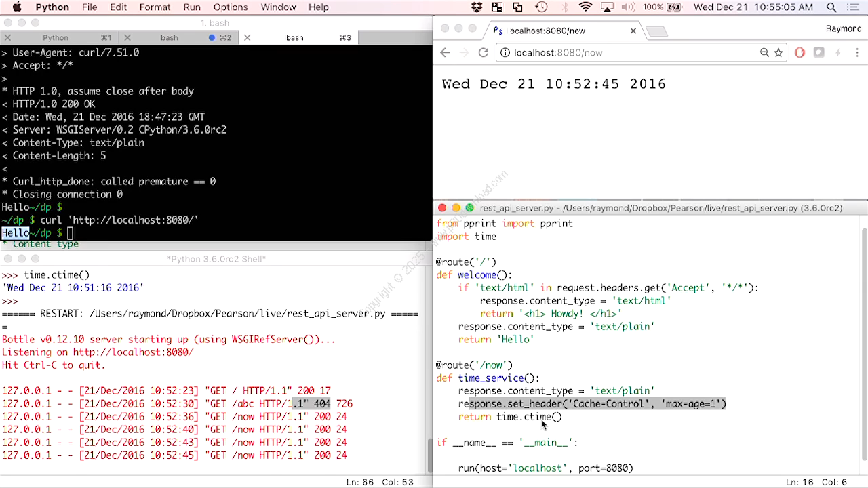
Task: Open the Run menu
Action: (192, 7)
